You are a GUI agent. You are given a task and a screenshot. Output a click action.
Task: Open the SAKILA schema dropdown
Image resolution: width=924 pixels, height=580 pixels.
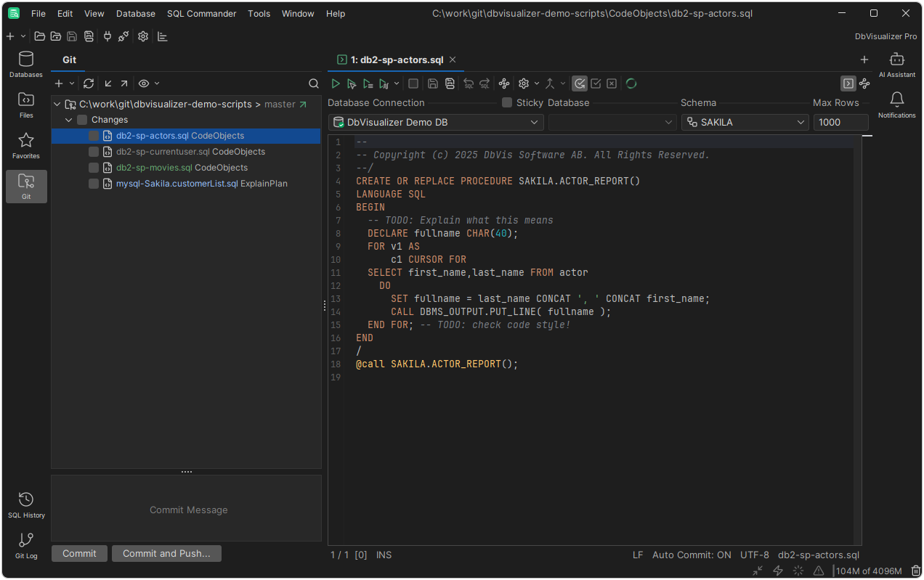[x=745, y=123]
